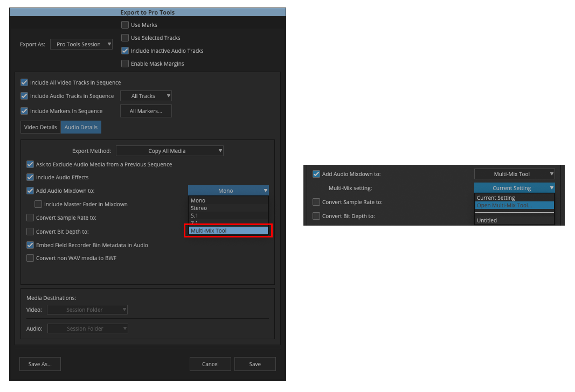Check Convert Sample Rate in Export dialog
Screen dimensions: 575x392
coord(30,218)
